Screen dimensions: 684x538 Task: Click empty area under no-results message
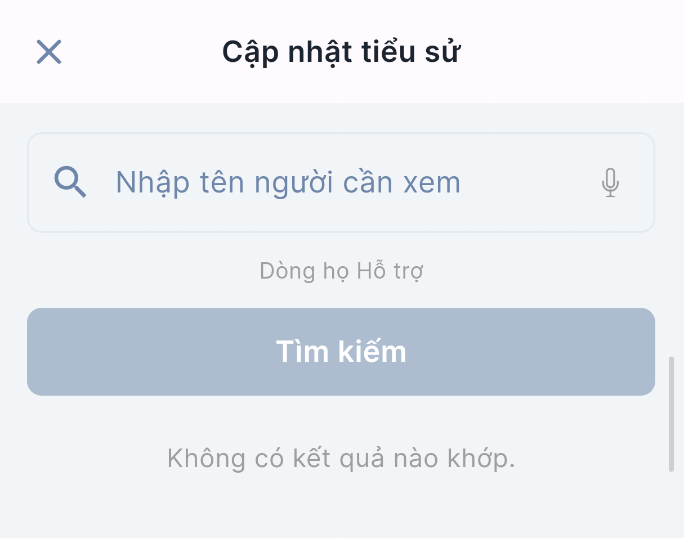click(x=341, y=508)
